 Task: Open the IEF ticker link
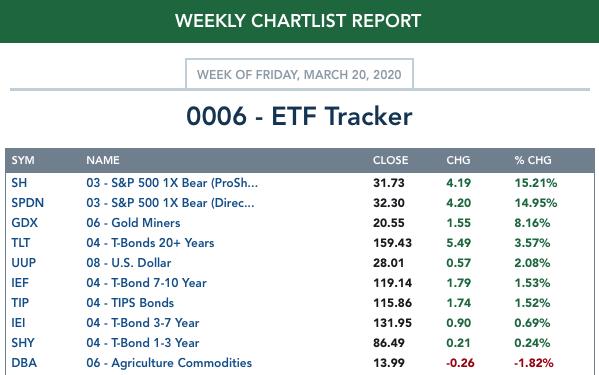tap(20, 283)
